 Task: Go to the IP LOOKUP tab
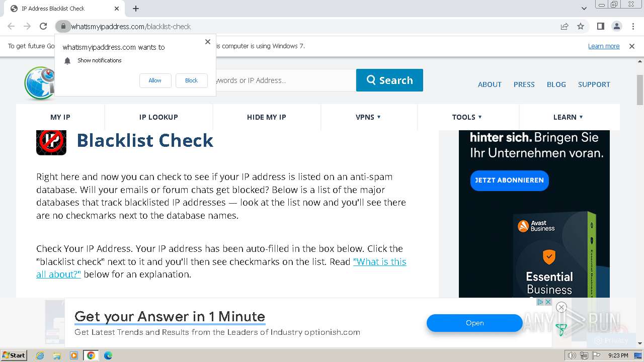158,117
